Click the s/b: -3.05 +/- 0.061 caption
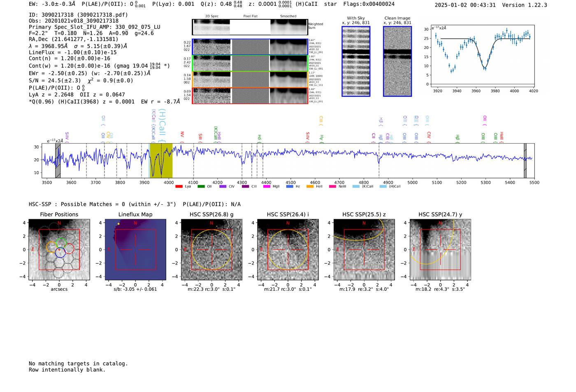The width and height of the screenshot is (576, 392). click(x=135, y=289)
